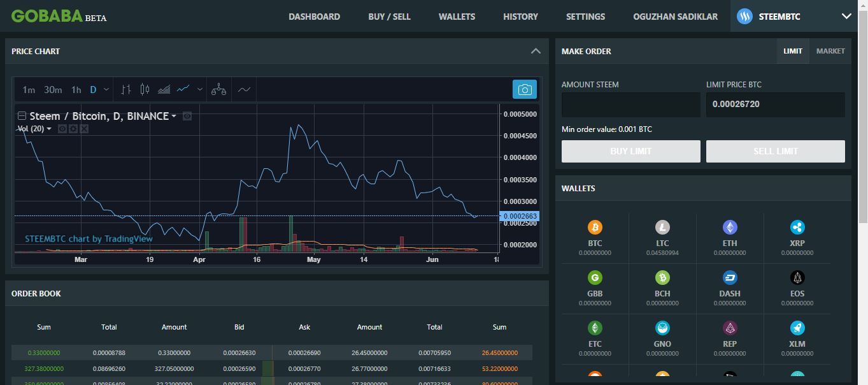Expand the interval dropdown arrow
The height and width of the screenshot is (385, 868).
pyautogui.click(x=106, y=90)
